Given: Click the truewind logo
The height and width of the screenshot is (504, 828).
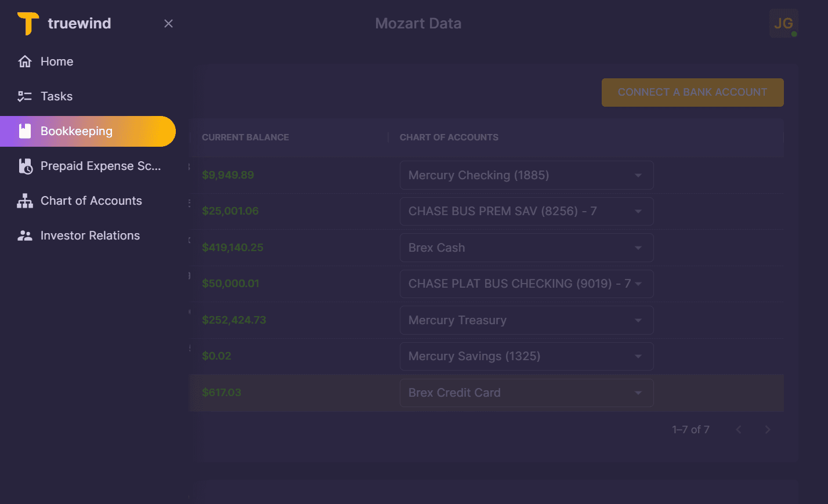Looking at the screenshot, I should coord(64,23).
